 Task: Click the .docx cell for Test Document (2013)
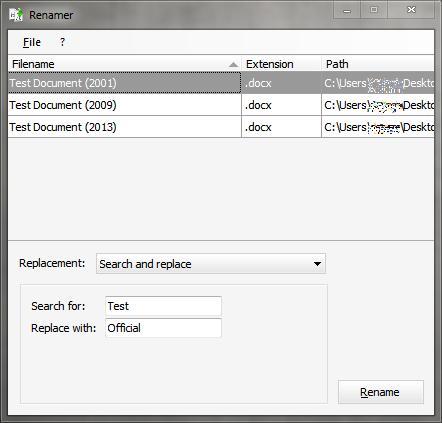coord(281,127)
